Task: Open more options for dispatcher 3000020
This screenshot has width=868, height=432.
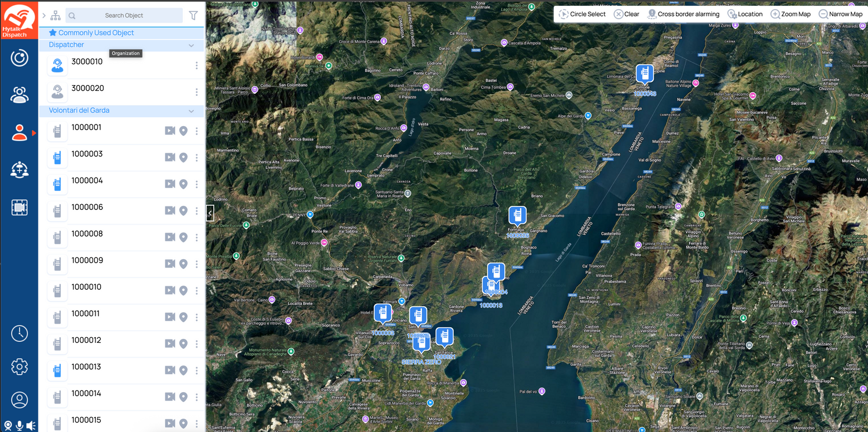Action: coord(197,93)
